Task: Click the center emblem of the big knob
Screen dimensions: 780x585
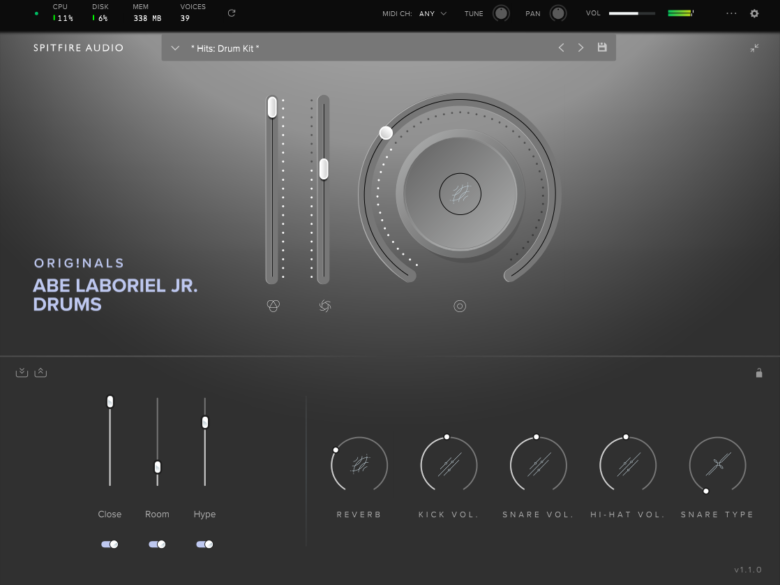Action: point(460,194)
